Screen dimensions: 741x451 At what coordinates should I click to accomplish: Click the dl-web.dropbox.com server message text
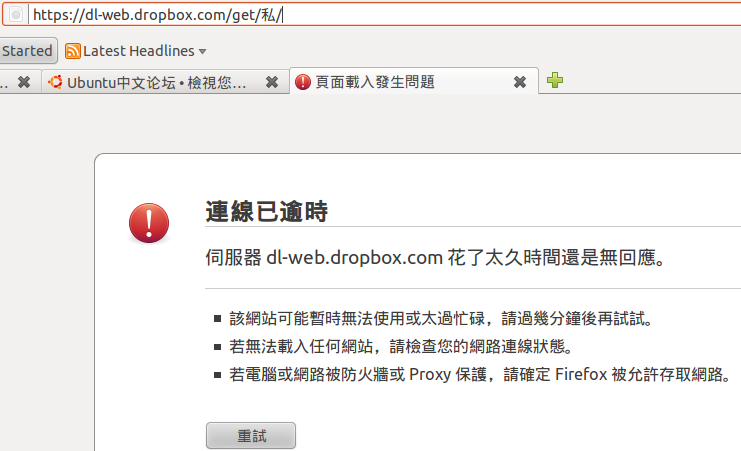[436, 258]
